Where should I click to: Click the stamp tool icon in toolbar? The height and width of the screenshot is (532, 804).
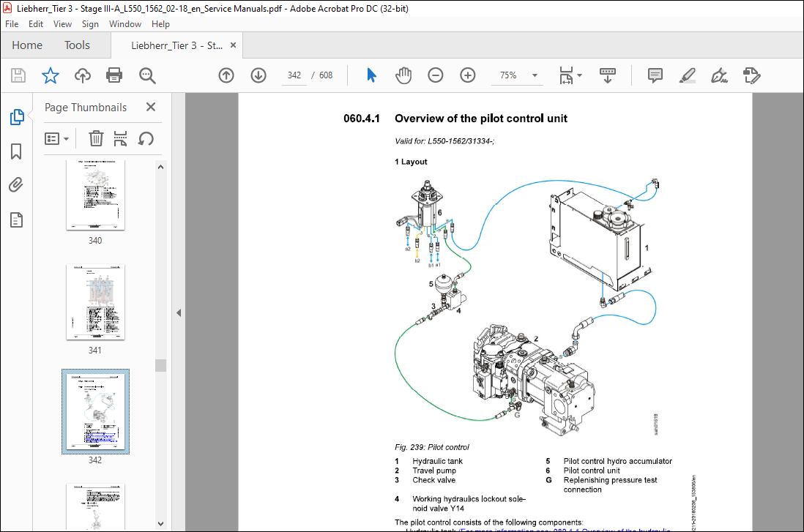tap(752, 75)
